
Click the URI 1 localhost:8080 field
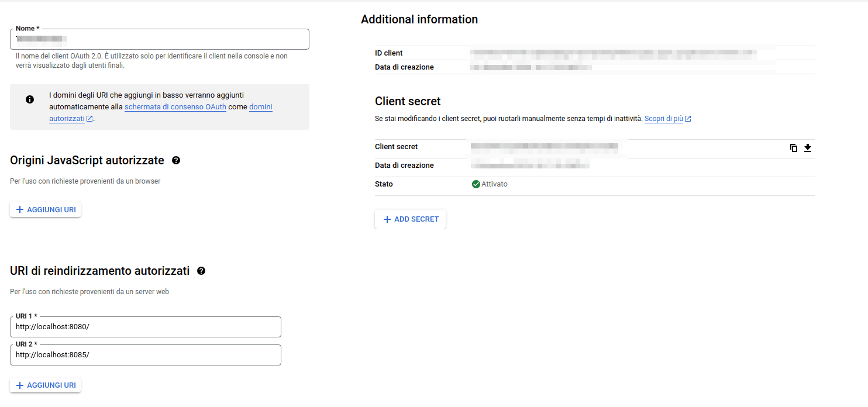pyautogui.click(x=145, y=327)
